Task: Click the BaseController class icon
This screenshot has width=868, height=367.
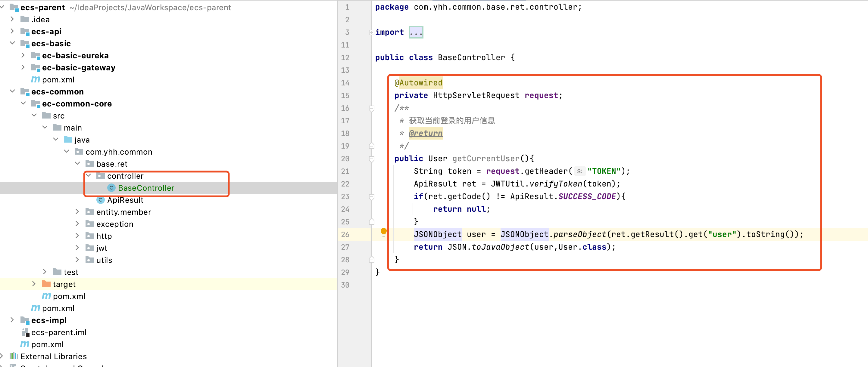Action: point(111,188)
